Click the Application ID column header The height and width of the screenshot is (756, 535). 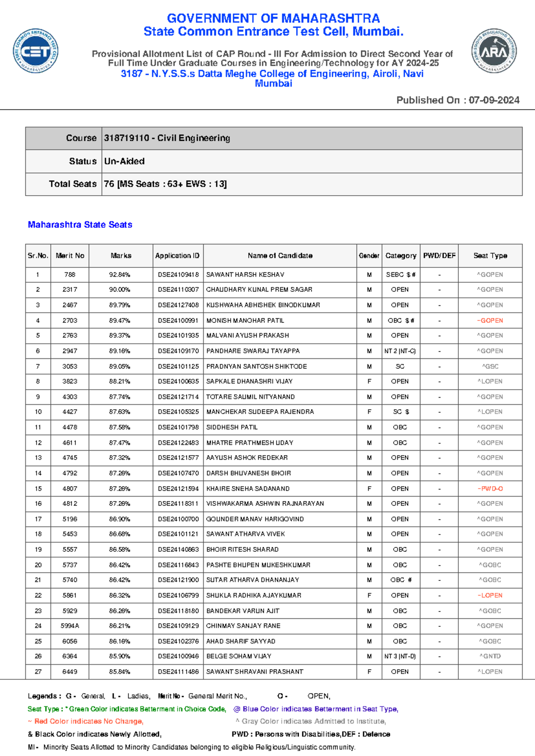coord(177,256)
